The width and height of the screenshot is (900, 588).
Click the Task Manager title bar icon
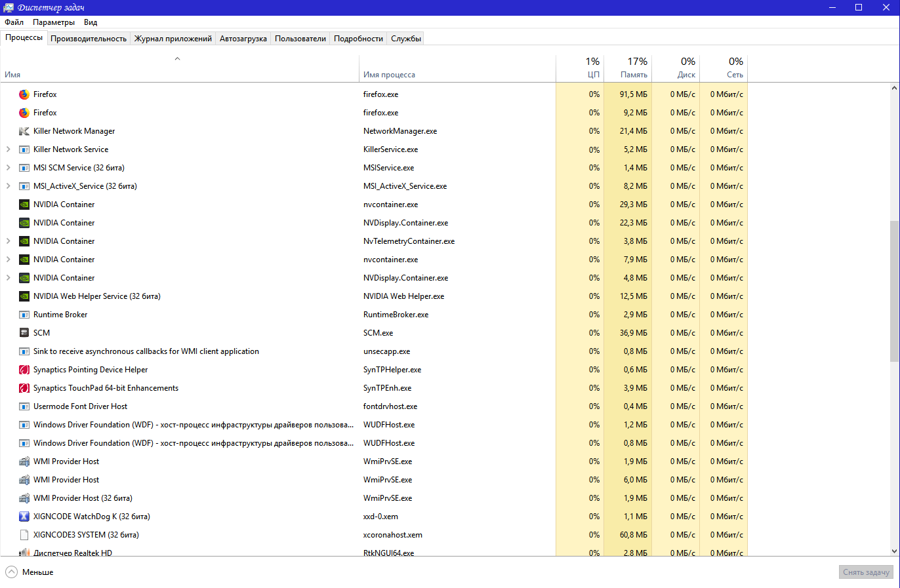(9, 7)
